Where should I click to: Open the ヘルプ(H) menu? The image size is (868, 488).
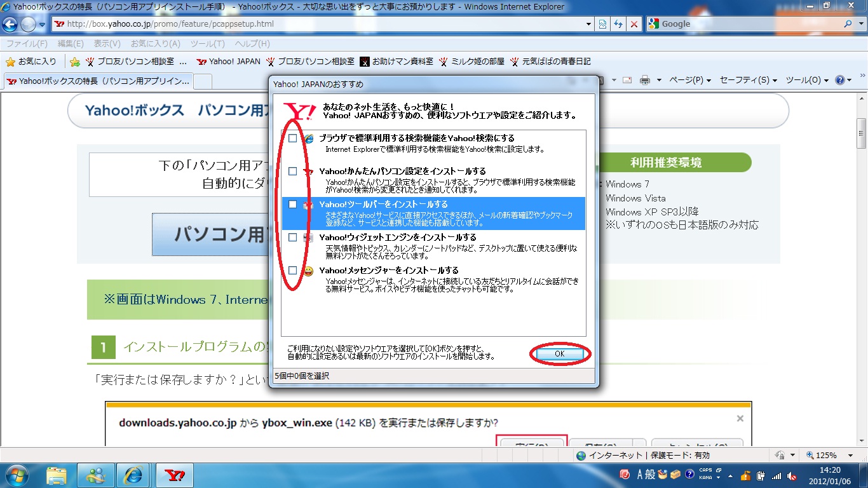click(252, 44)
